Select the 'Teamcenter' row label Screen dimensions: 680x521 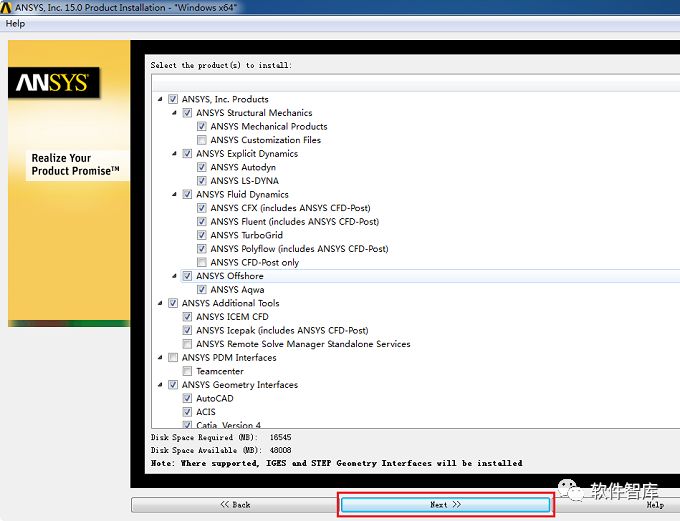pos(220,371)
